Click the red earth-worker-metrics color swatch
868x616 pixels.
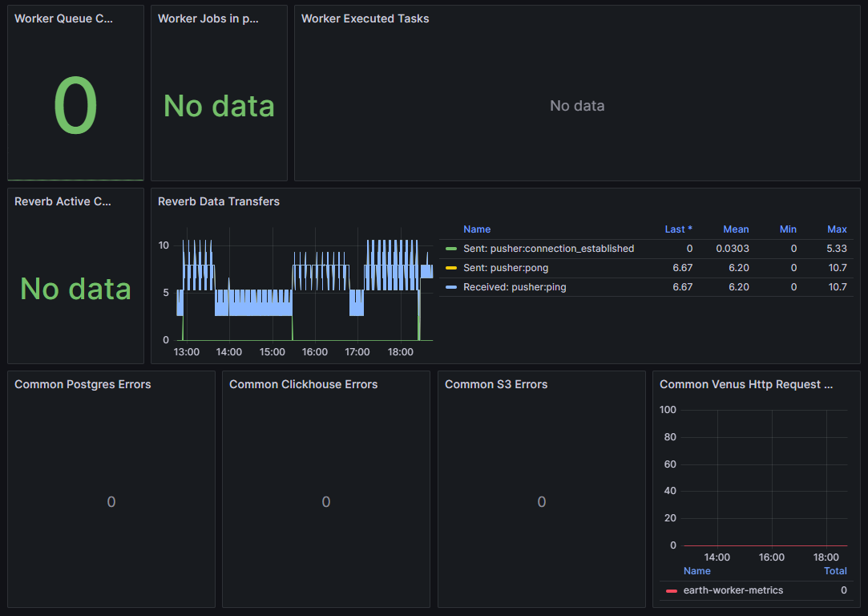(671, 591)
